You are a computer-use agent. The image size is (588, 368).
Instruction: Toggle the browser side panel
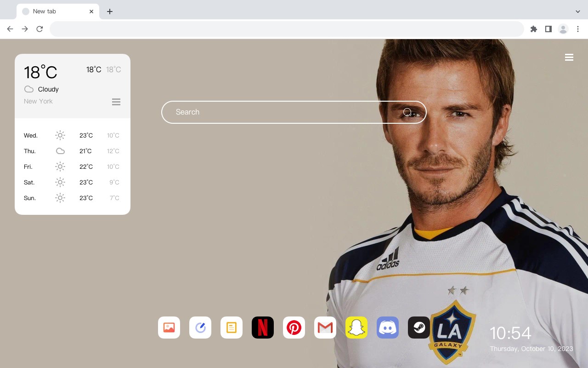[548, 29]
